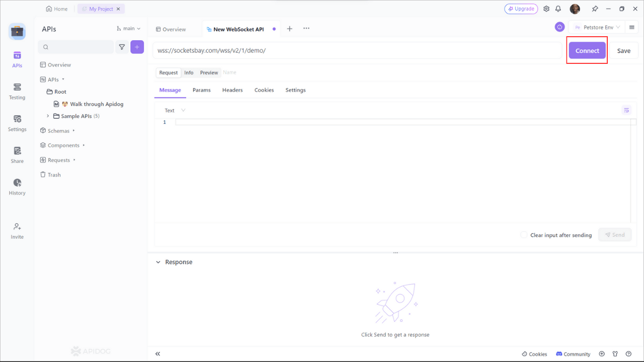
Task: Click the Upgrade button
Action: point(521,9)
